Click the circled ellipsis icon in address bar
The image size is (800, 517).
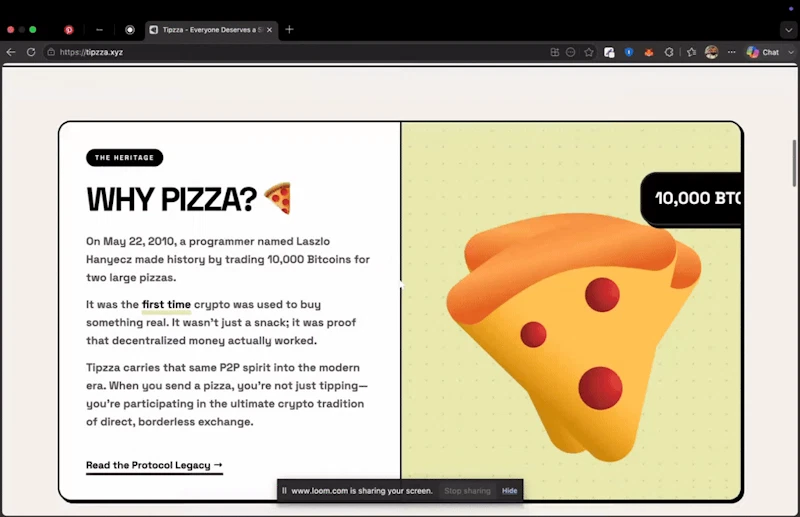570,52
